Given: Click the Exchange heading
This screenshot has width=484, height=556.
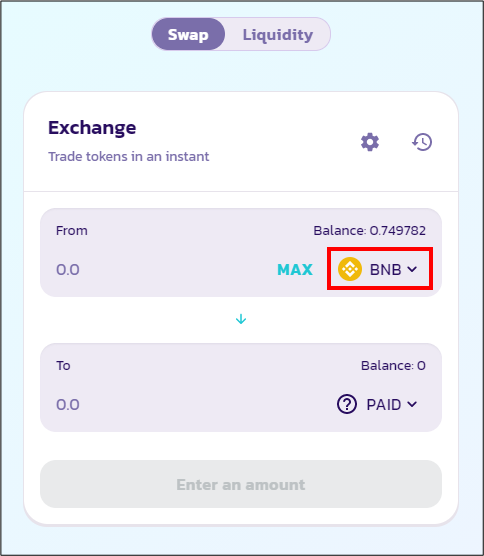Looking at the screenshot, I should (92, 128).
